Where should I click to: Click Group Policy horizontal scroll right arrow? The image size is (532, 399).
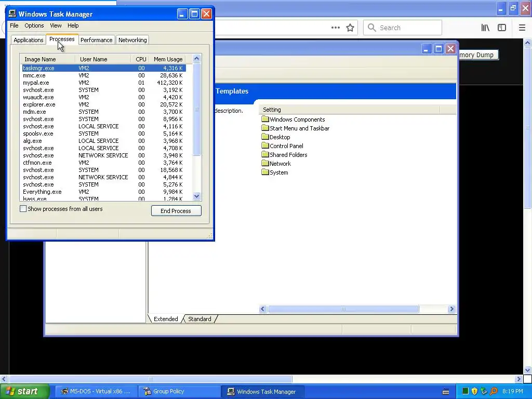451,309
